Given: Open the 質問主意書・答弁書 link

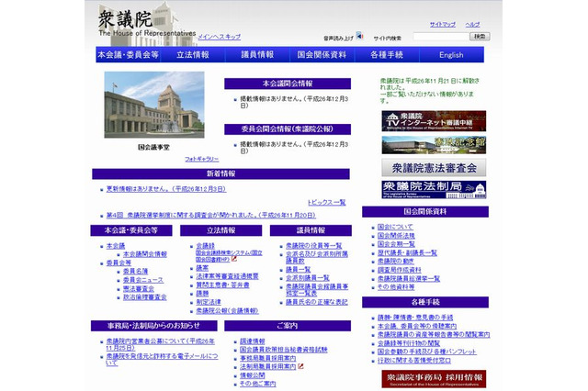Looking at the screenshot, I should click(222, 285).
